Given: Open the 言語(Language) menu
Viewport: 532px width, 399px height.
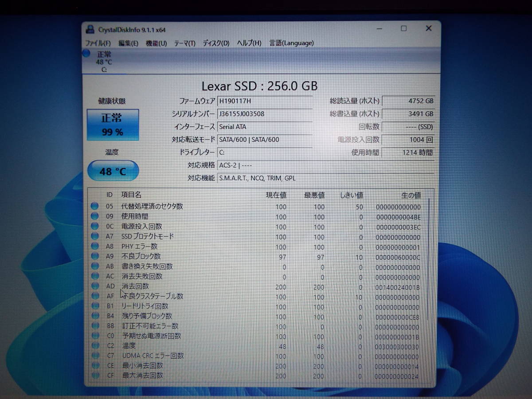Looking at the screenshot, I should click(x=291, y=43).
